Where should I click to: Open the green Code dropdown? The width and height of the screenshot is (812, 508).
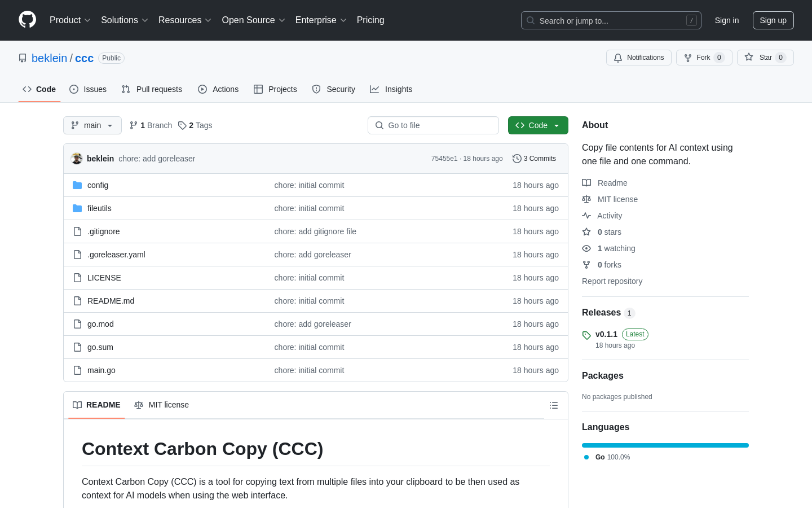click(538, 125)
